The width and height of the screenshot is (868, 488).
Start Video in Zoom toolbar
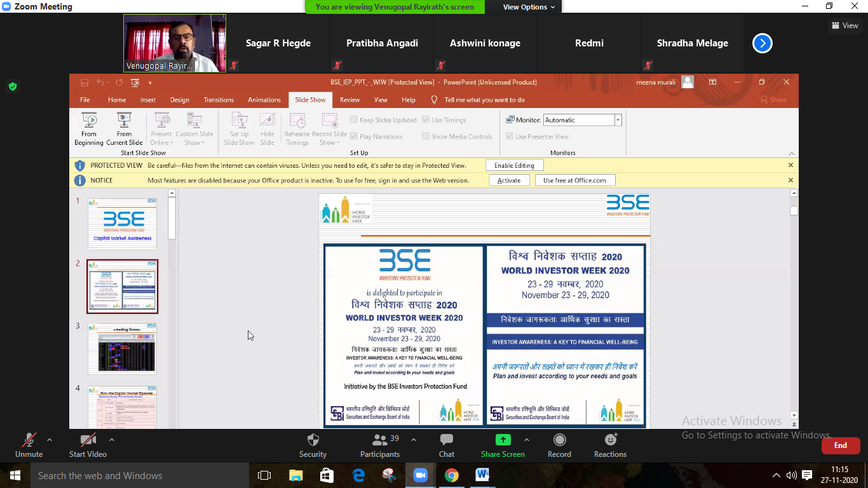[x=88, y=445]
